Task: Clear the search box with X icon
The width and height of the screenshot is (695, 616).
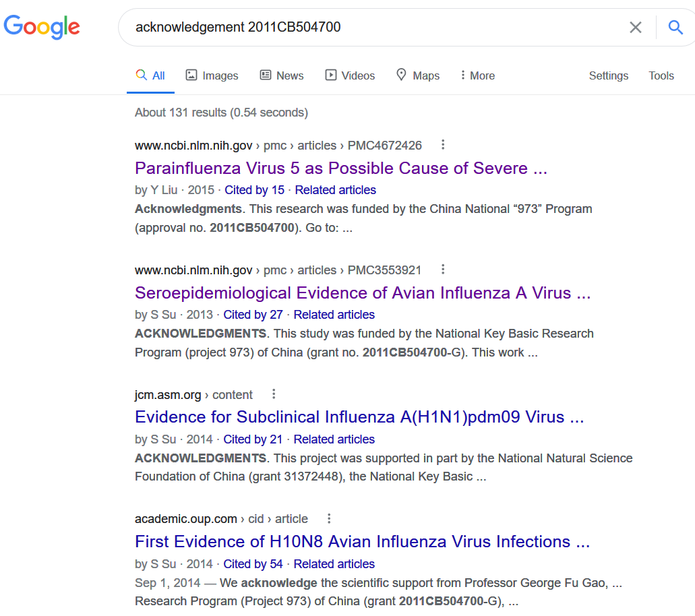Action: pyautogui.click(x=635, y=28)
